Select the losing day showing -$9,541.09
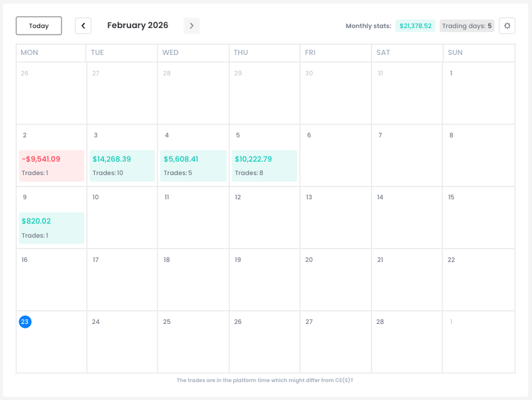532x400 pixels. click(x=51, y=164)
